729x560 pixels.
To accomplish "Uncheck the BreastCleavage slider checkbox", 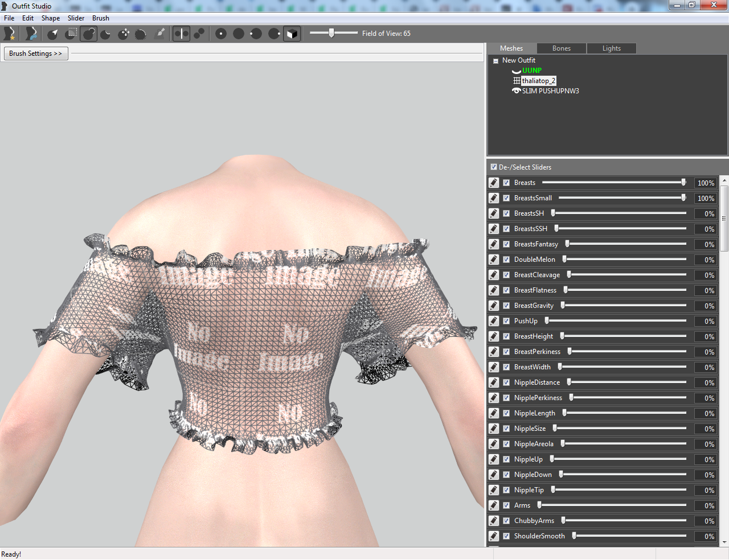I will [x=506, y=275].
